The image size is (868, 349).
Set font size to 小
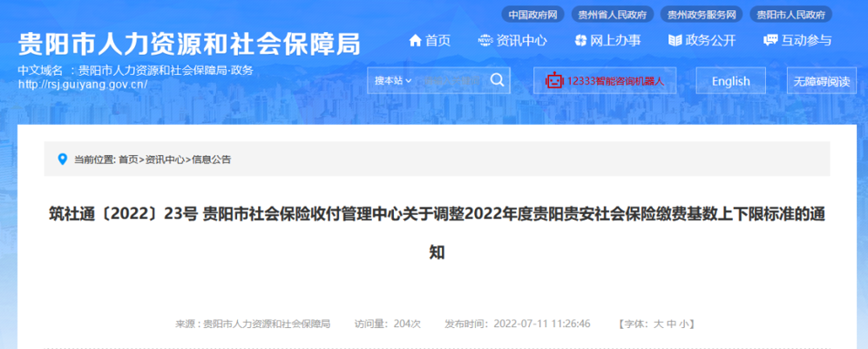(684, 324)
